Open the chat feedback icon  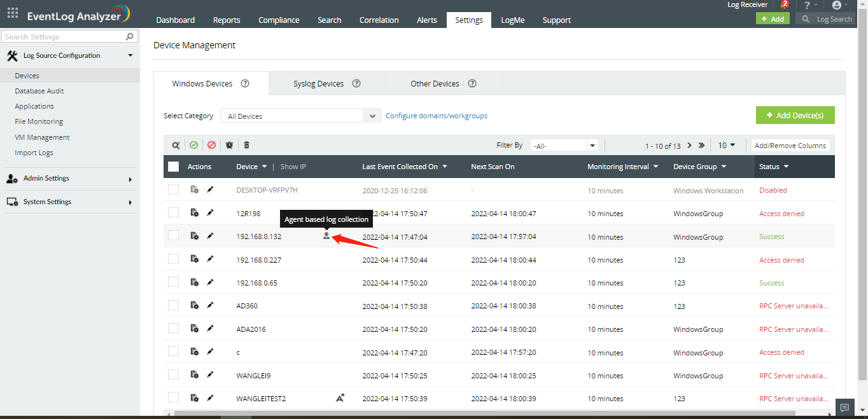[844, 408]
